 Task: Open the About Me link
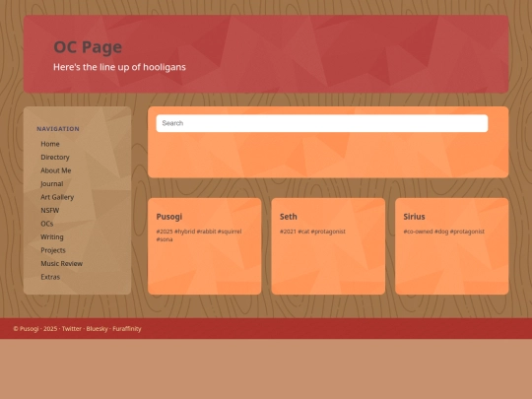coord(55,170)
